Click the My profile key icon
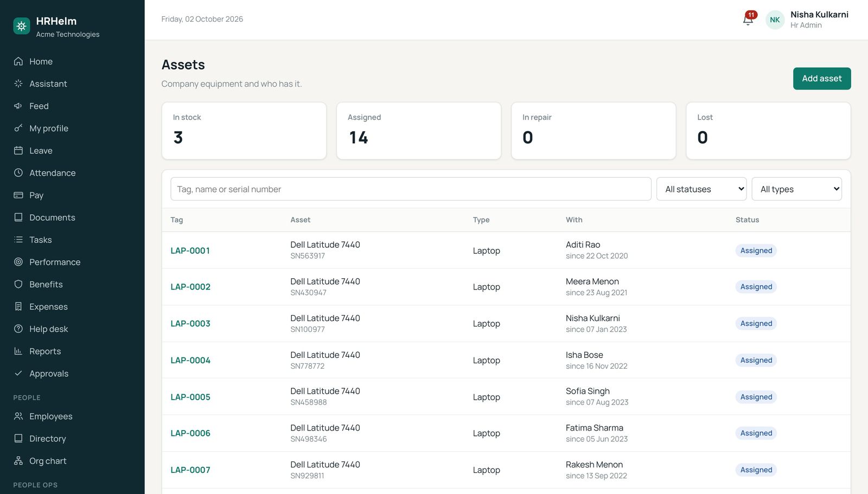This screenshot has width=868, height=494. tap(18, 128)
